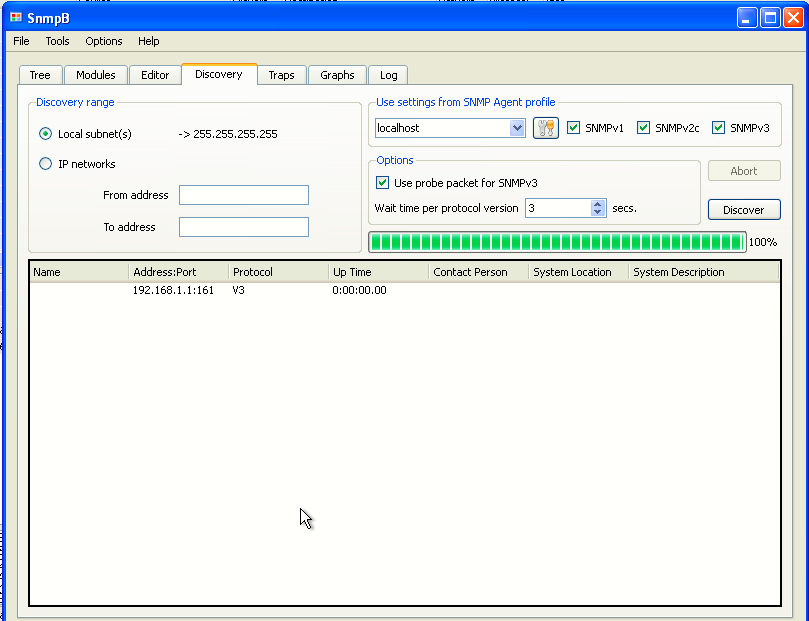Image resolution: width=809 pixels, height=621 pixels.
Task: Increase wait time with spinner up arrow
Action: (x=597, y=204)
